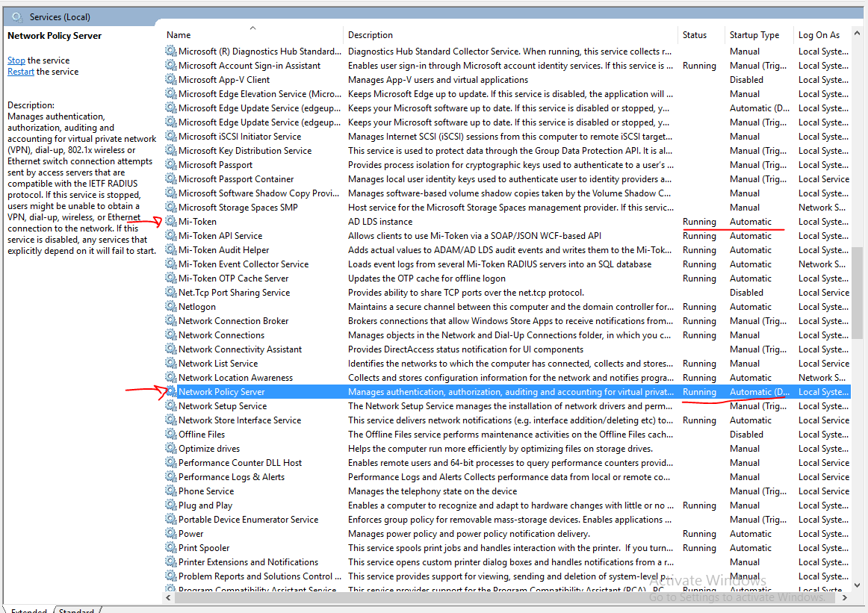The height and width of the screenshot is (613, 868).
Task: Click the Services (Local) header icon
Action: (17, 16)
